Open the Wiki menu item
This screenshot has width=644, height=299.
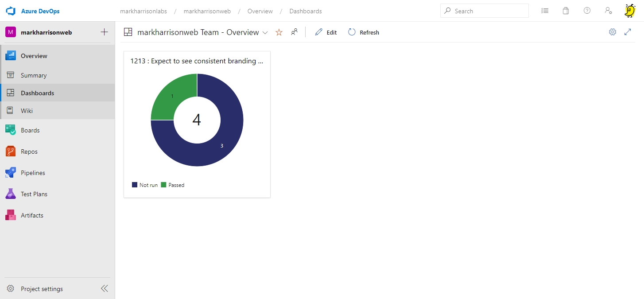coord(27,111)
